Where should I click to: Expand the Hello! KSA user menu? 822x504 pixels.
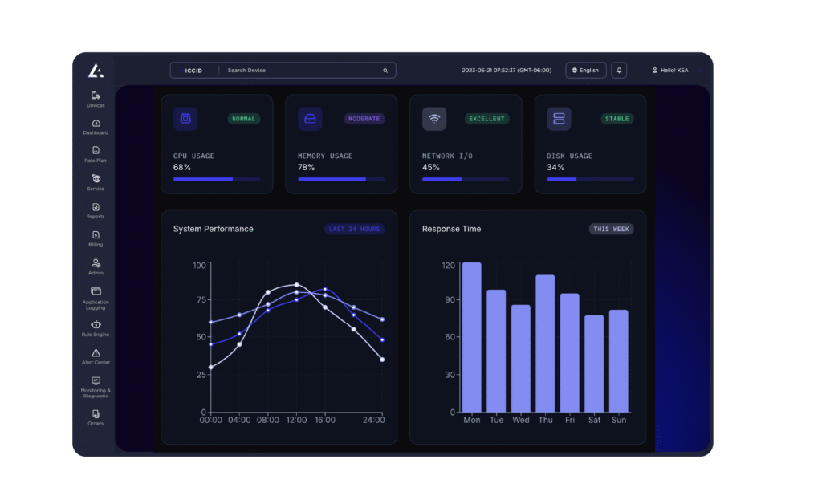point(676,71)
